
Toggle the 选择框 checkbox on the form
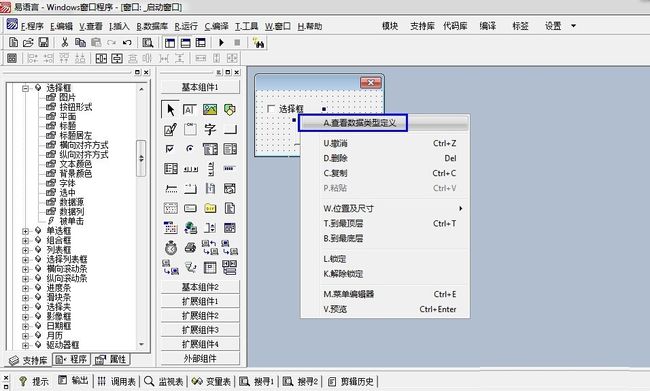pyautogui.click(x=271, y=109)
